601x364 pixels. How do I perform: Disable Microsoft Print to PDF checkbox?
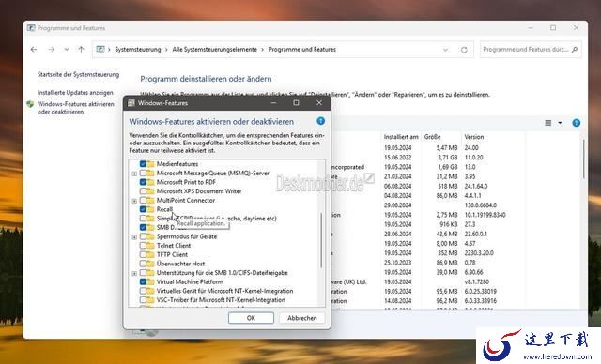click(x=143, y=182)
